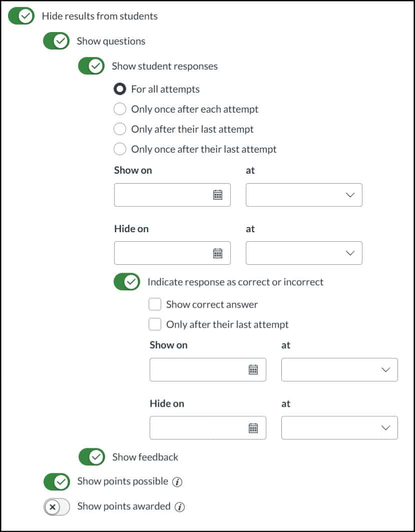
Task: Expand time dropdown for correct-answer Show on
Action: click(339, 370)
